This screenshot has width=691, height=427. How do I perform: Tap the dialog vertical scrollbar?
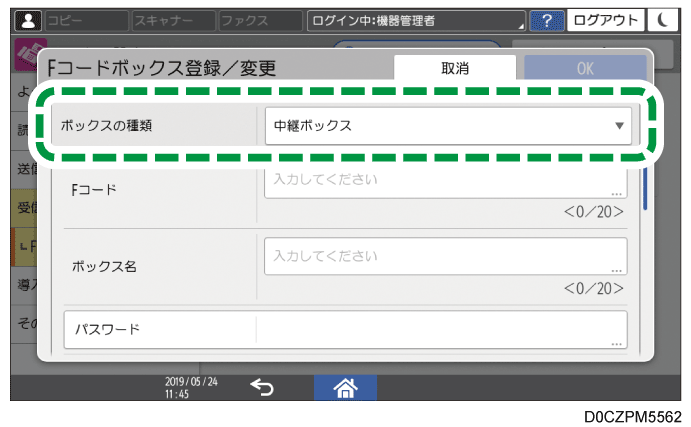(x=645, y=187)
